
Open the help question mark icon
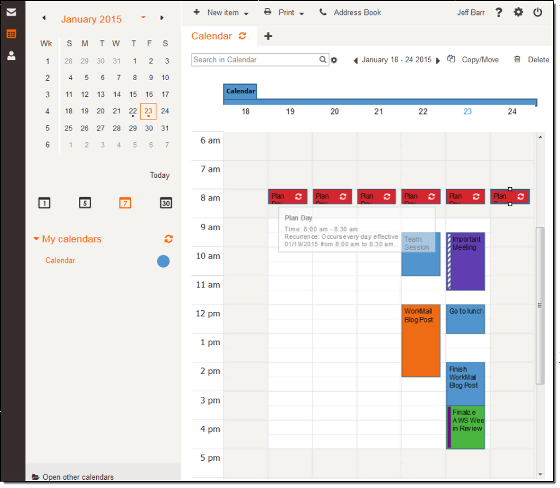[x=499, y=13]
